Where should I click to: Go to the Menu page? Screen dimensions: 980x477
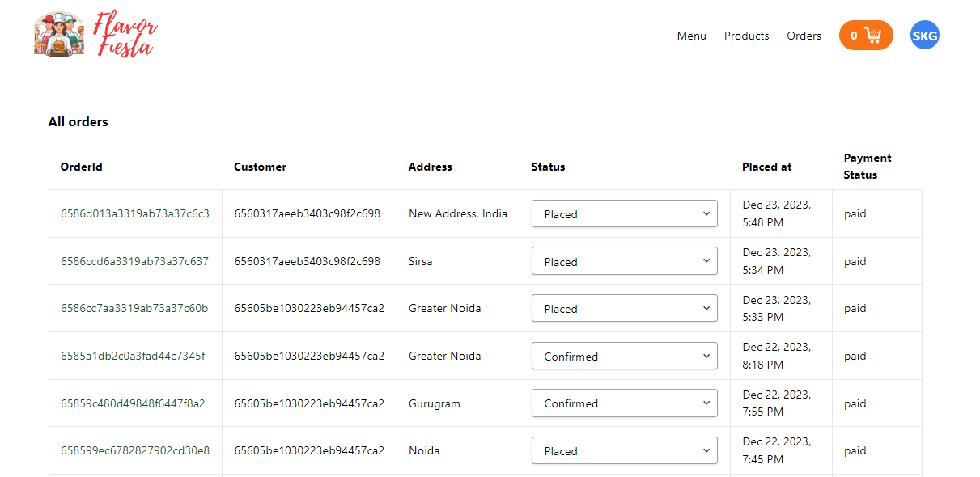[x=692, y=36]
